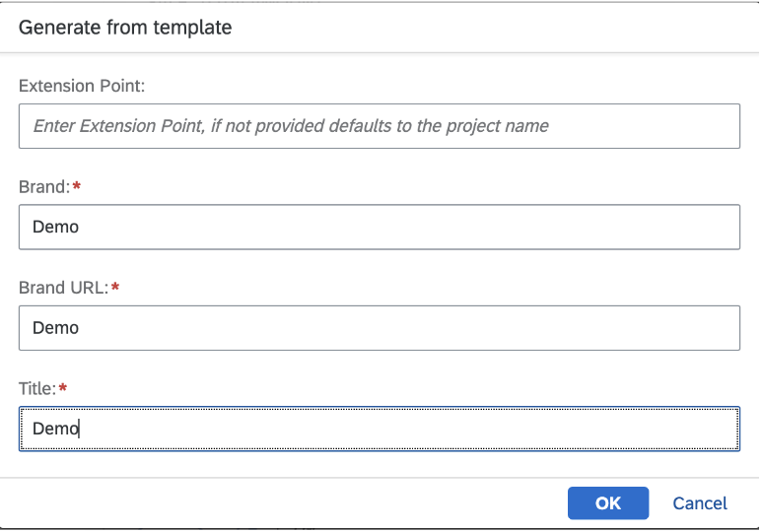Click the italic Enter Extension Point placeholder text
The width and height of the screenshot is (763, 532).
[291, 126]
